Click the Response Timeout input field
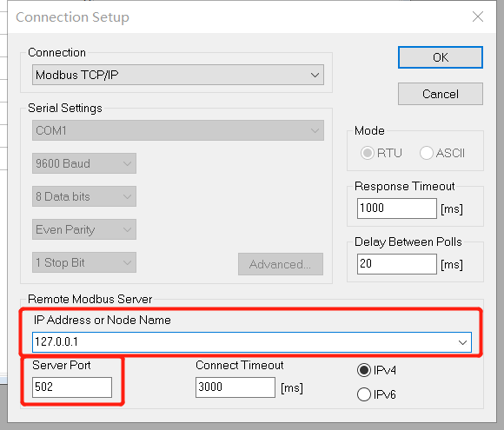This screenshot has height=430, width=504. pyautogui.click(x=396, y=208)
